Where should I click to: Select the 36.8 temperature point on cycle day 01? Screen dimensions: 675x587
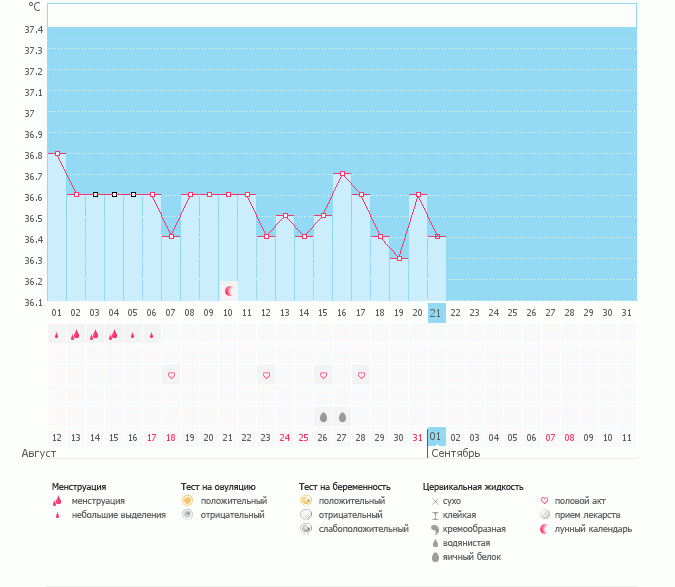click(57, 153)
